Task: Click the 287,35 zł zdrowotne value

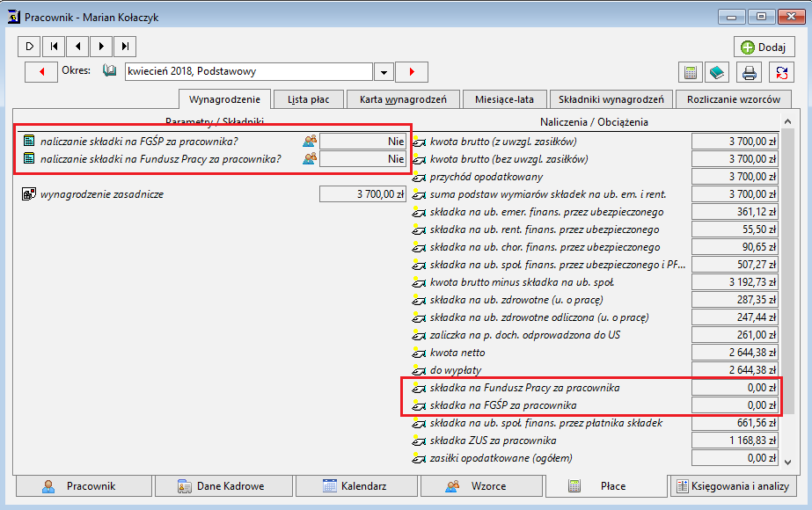Action: [x=735, y=300]
